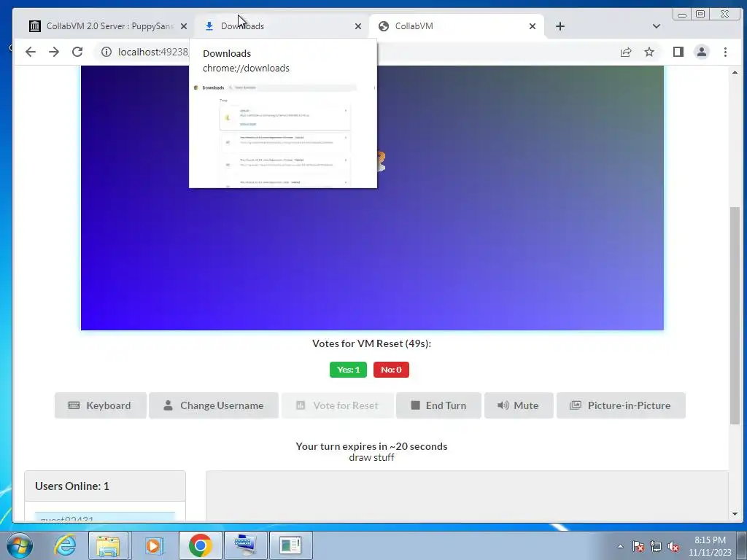
Task: Switch to the Downloads tab
Action: coord(281,26)
